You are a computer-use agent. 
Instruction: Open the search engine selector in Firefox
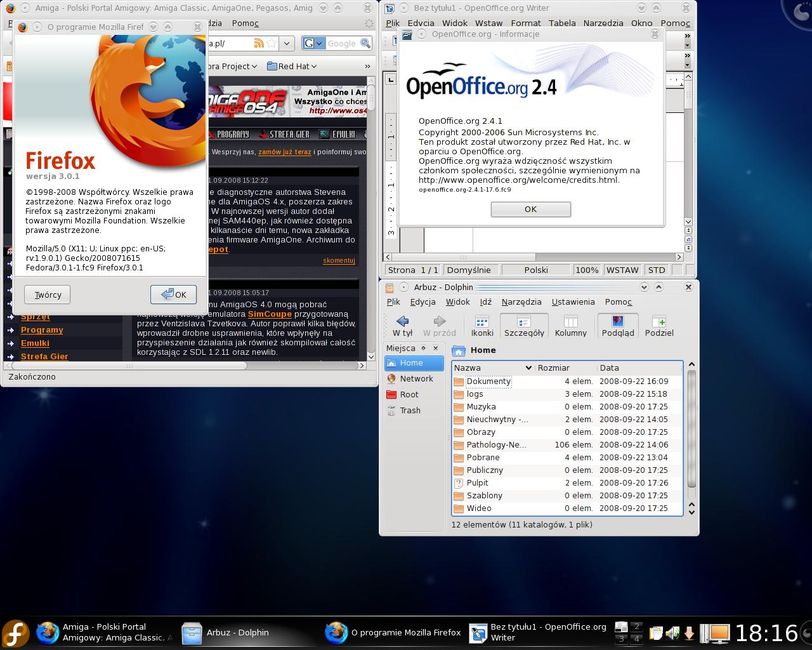[314, 43]
